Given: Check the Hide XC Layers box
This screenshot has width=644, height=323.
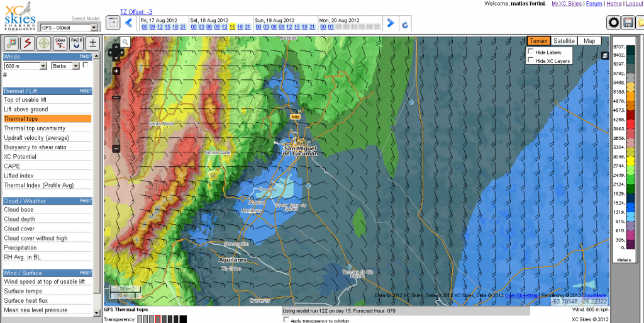Looking at the screenshot, I should click(531, 60).
